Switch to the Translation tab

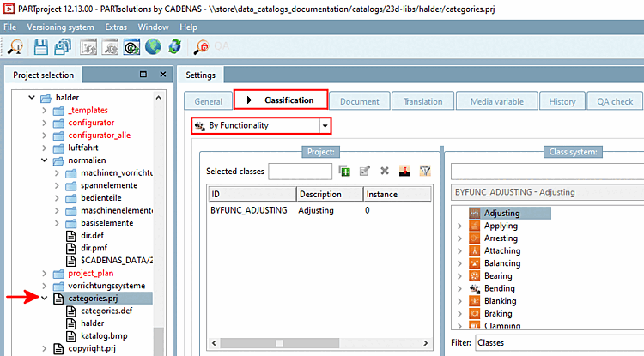pos(422,101)
